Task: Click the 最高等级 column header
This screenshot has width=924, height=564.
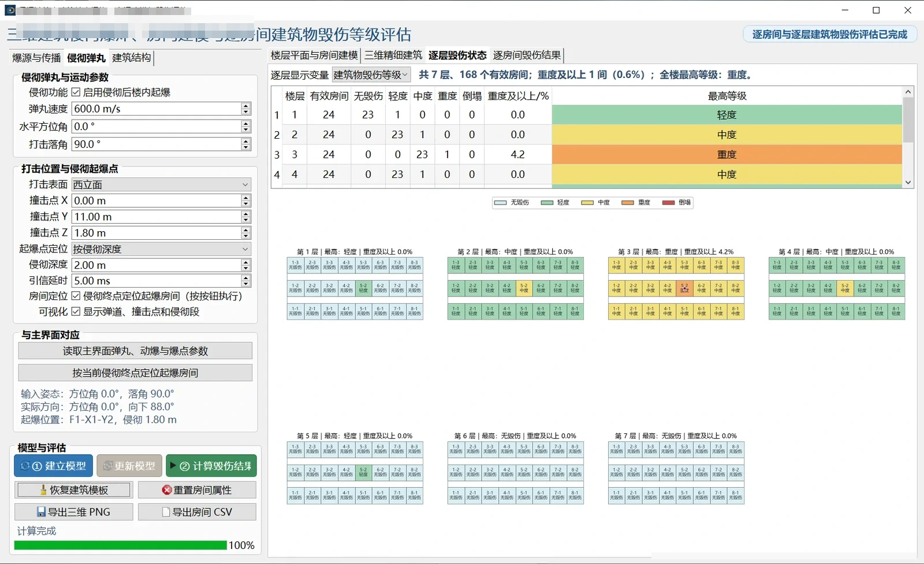Action: tap(727, 96)
